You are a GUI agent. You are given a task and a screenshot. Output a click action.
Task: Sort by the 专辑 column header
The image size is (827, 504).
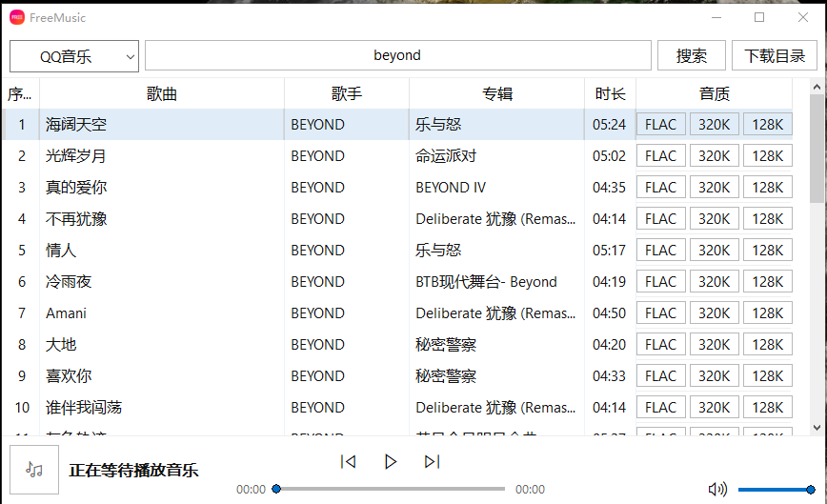point(496,93)
